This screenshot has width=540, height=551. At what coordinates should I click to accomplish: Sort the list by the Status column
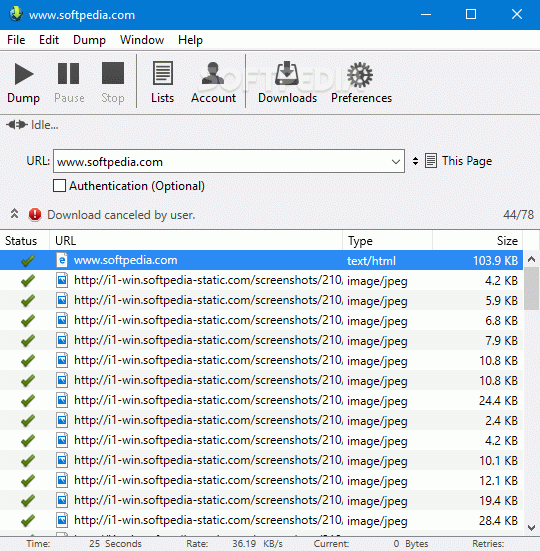click(x=25, y=241)
